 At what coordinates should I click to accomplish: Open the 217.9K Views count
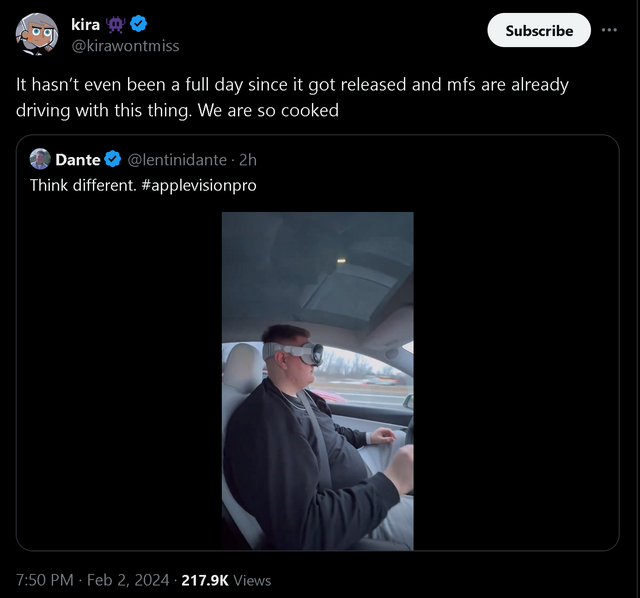(x=226, y=579)
